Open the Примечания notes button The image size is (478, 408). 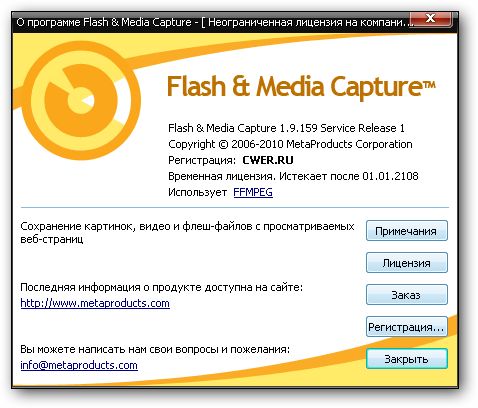tap(407, 231)
